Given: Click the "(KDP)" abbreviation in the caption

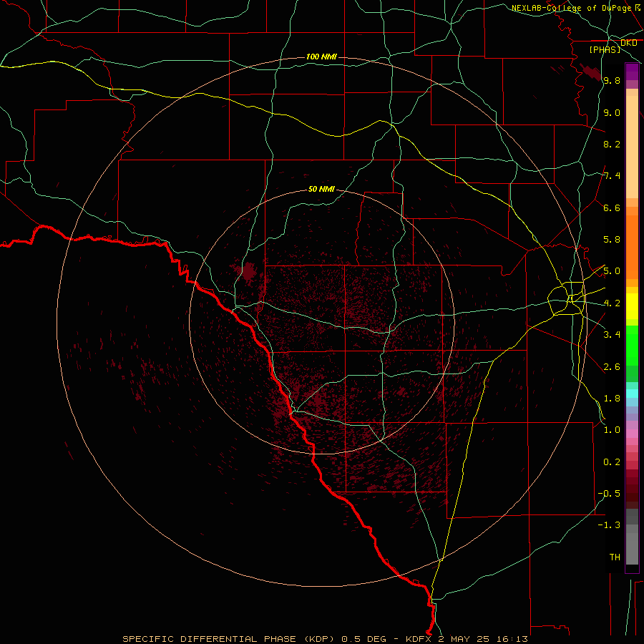Looking at the screenshot, I should pyautogui.click(x=319, y=639).
